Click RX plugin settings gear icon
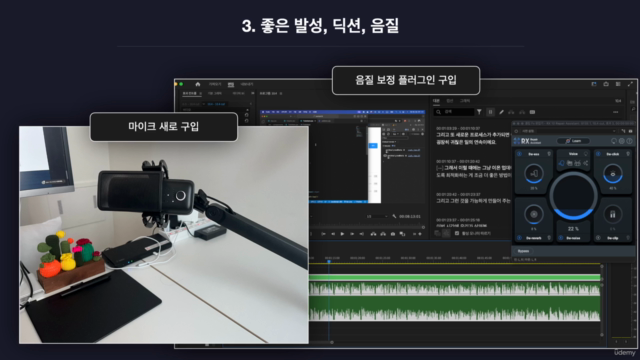The width and height of the screenshot is (640, 360). coord(622,141)
